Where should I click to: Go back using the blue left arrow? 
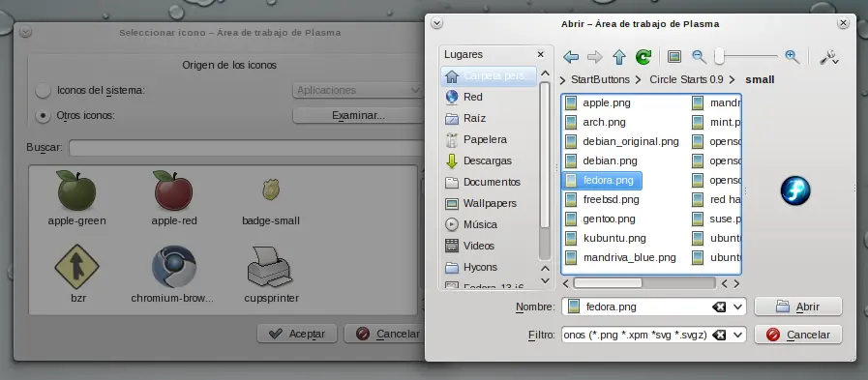point(571,57)
